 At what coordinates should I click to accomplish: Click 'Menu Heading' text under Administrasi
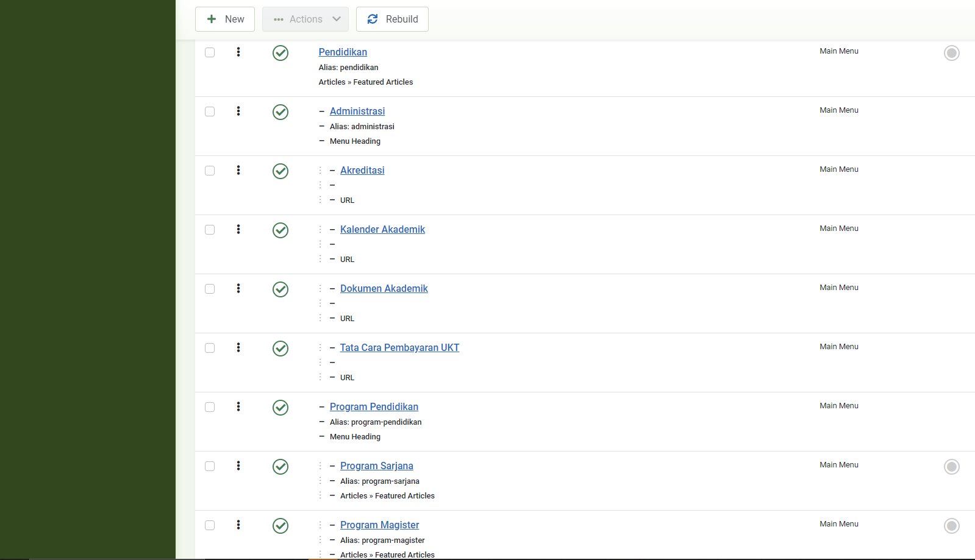point(355,141)
